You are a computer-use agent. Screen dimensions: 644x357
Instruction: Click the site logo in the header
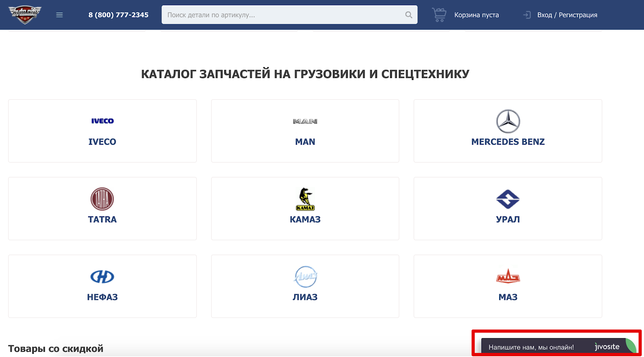[x=25, y=15]
